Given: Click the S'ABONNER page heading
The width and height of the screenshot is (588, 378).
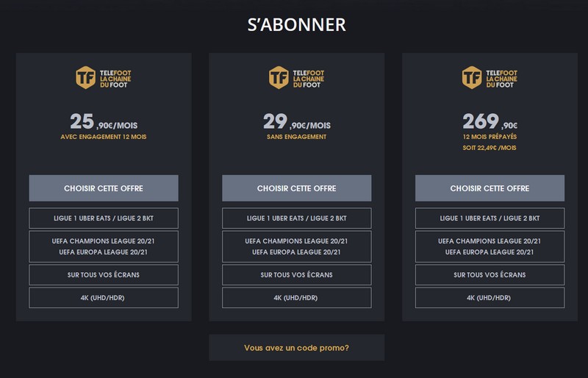Looking at the screenshot, I should (x=296, y=24).
